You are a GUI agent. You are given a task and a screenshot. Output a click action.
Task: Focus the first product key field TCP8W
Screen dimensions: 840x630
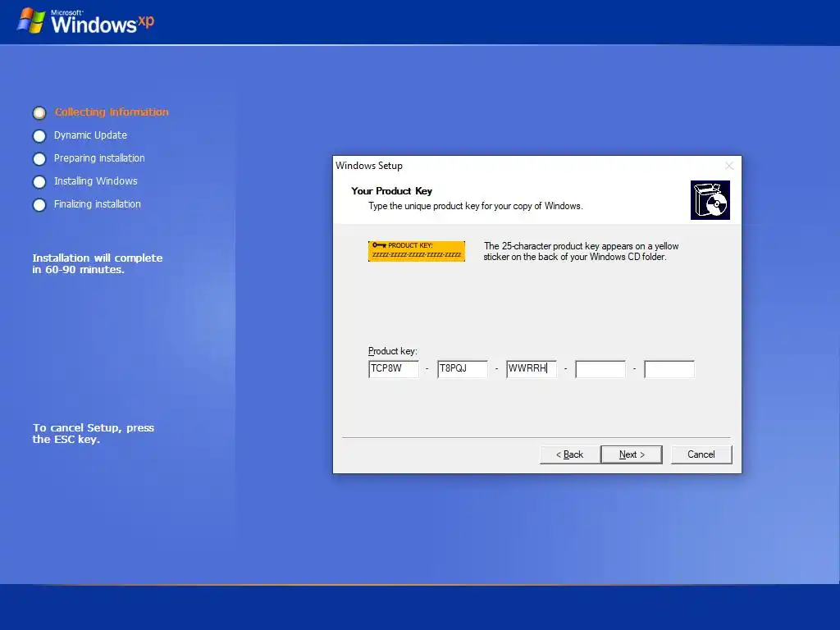[394, 369]
